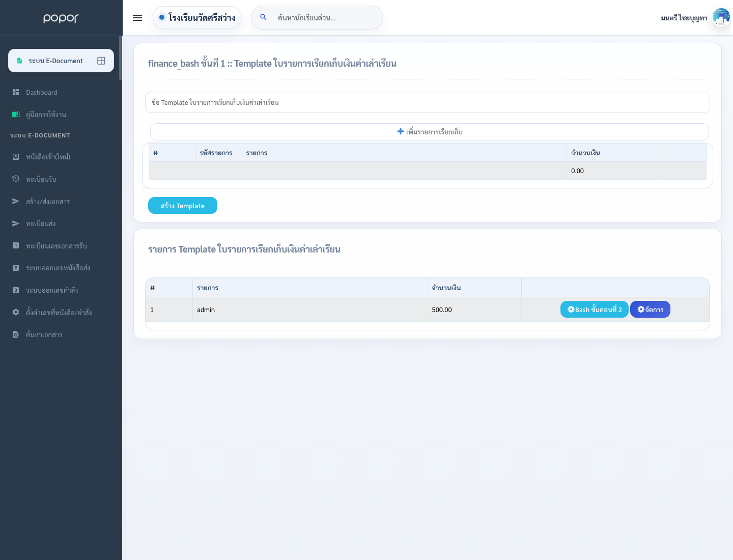Open the จัดการ manage dropdown for admin
Viewport: 733px width, 560px height.
(x=650, y=310)
